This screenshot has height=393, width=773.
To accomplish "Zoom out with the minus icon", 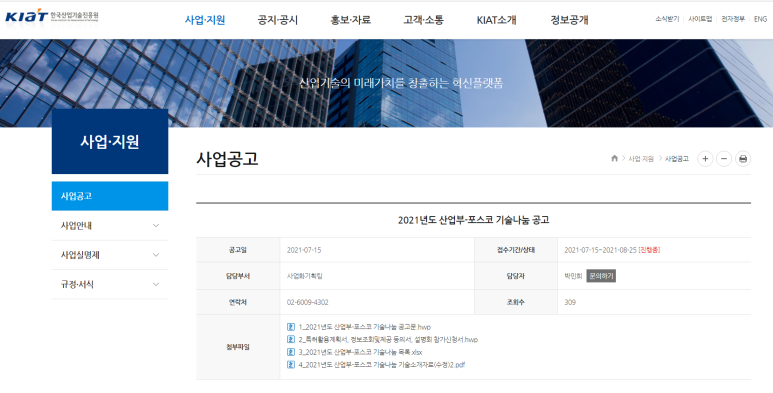I will (724, 159).
